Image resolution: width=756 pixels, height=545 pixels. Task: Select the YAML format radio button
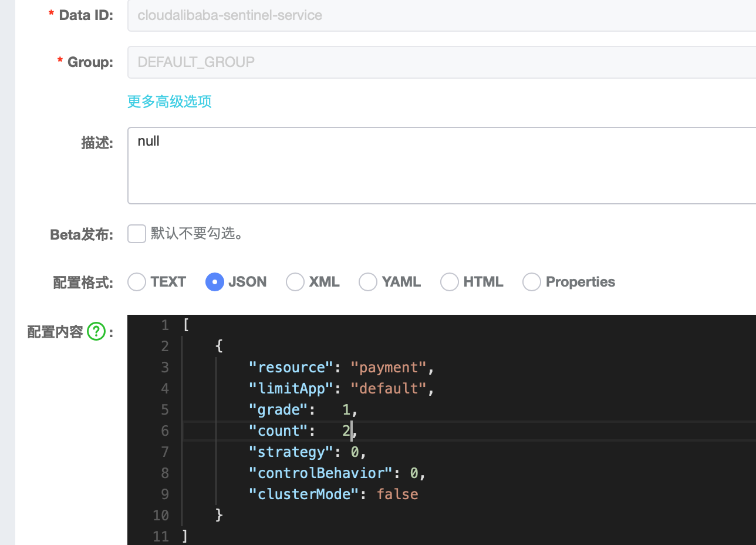coord(368,282)
